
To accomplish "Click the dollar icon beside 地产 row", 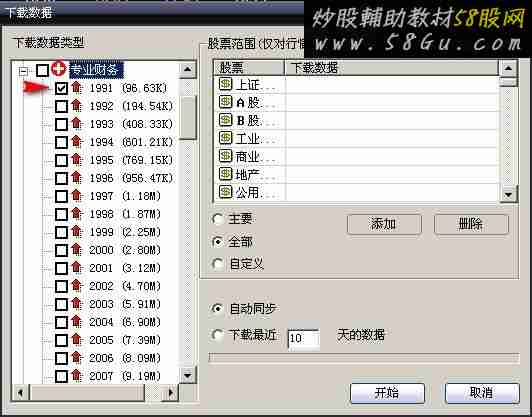I will pyautogui.click(x=226, y=174).
